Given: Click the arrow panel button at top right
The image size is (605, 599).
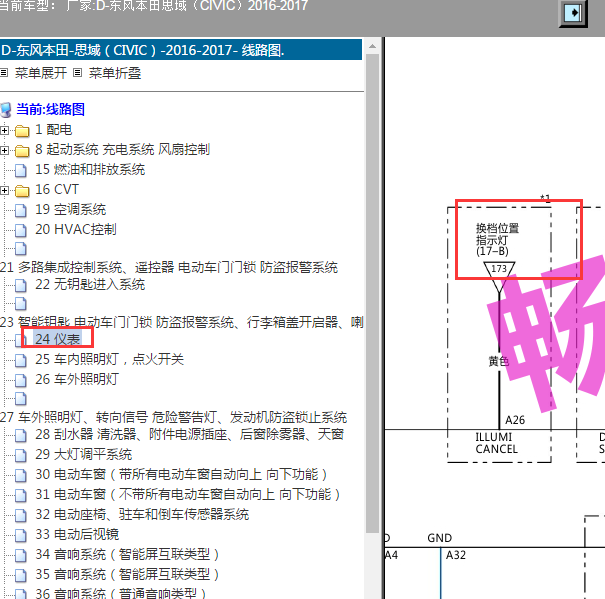Looking at the screenshot, I should (x=573, y=13).
